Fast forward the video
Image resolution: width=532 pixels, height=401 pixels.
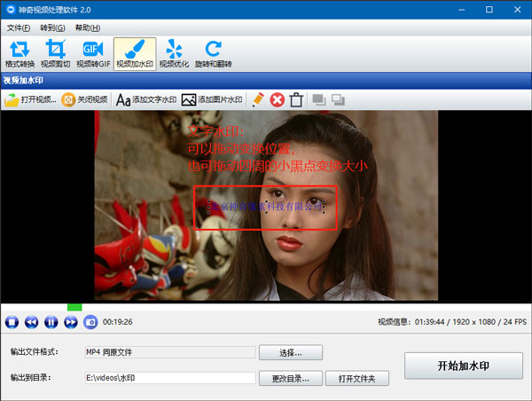[x=71, y=322]
